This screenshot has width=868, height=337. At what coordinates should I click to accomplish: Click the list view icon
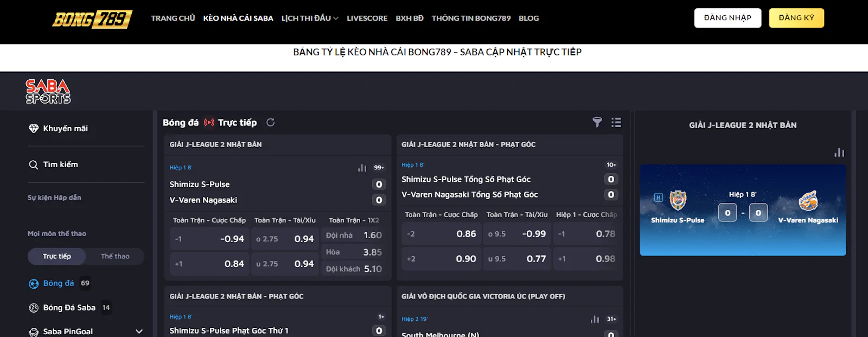pos(616,123)
